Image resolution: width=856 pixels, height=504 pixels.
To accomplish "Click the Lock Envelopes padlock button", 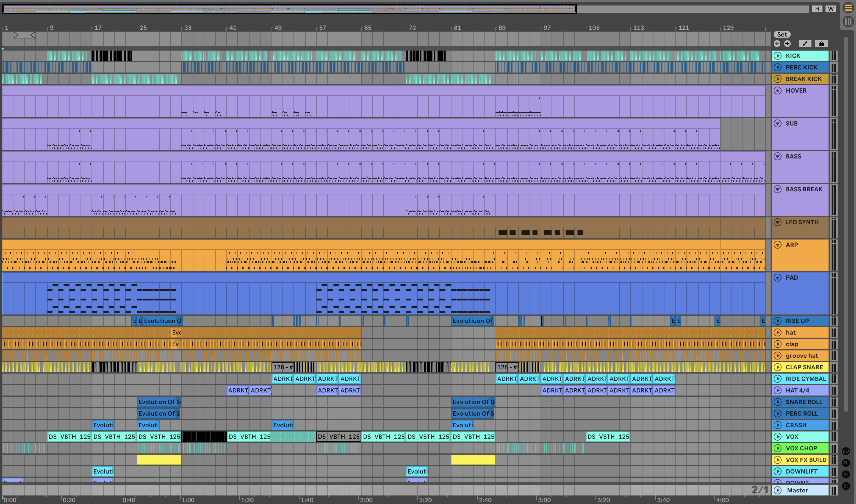I will tap(821, 44).
